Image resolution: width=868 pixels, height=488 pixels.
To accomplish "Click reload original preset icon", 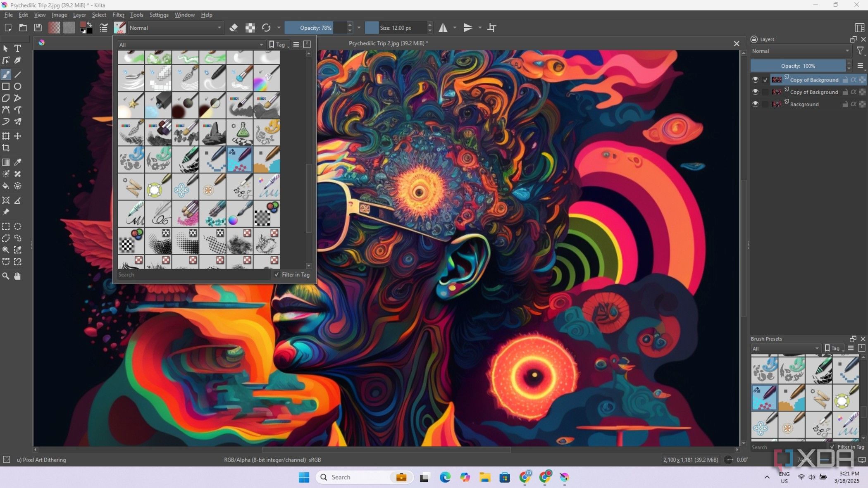I will click(x=266, y=28).
